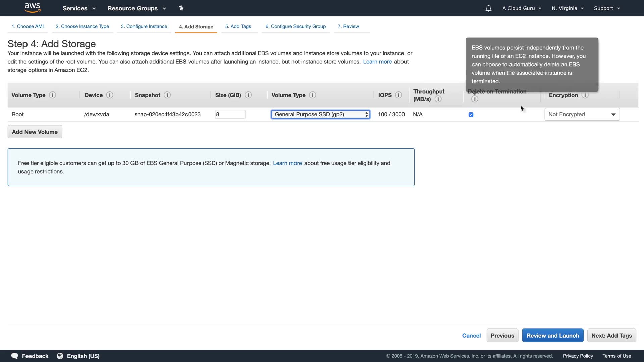The height and width of the screenshot is (362, 644).
Task: Switch to 6. Configure Security Group tab
Action: click(296, 26)
